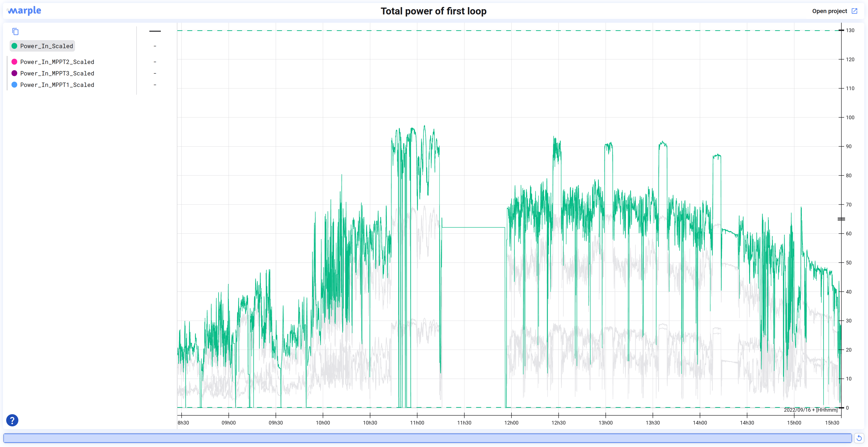Click the time range scrollbar
Viewport: 868px width, 447px height.
coord(427,438)
